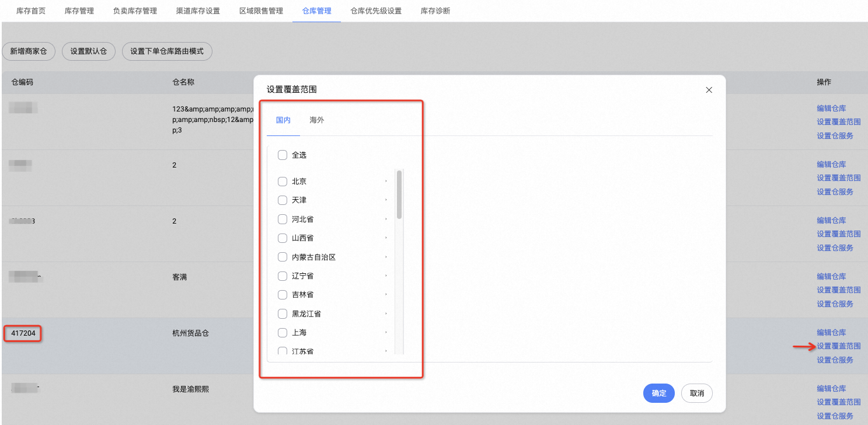Switch to the 国内 tab
The image size is (868, 425).
click(283, 120)
